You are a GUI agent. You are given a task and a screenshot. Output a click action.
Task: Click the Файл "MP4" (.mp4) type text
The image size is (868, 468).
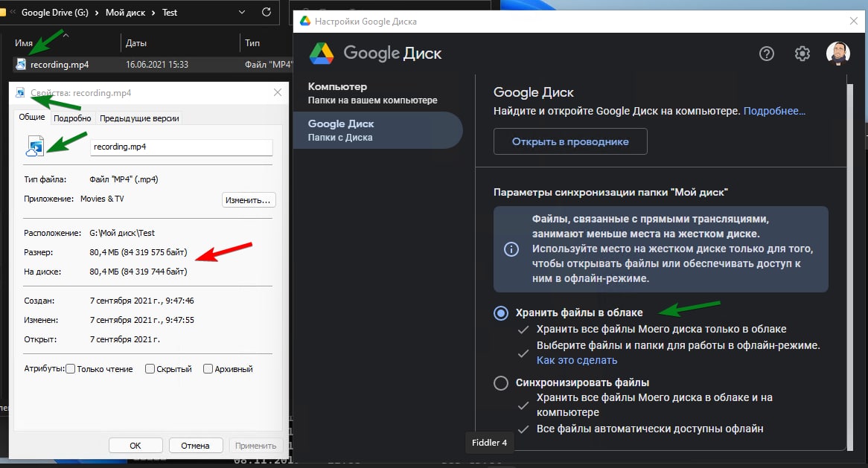click(124, 179)
